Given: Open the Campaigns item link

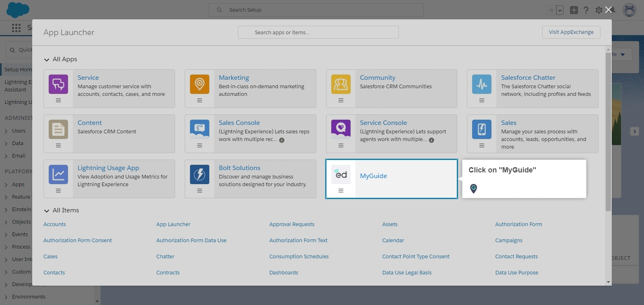Looking at the screenshot, I should pyautogui.click(x=509, y=241).
